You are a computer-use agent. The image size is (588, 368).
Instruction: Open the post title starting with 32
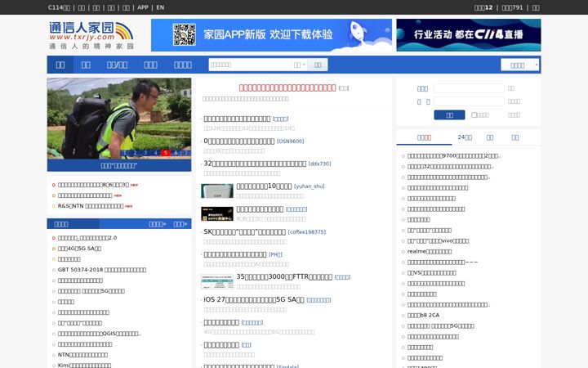click(255, 164)
